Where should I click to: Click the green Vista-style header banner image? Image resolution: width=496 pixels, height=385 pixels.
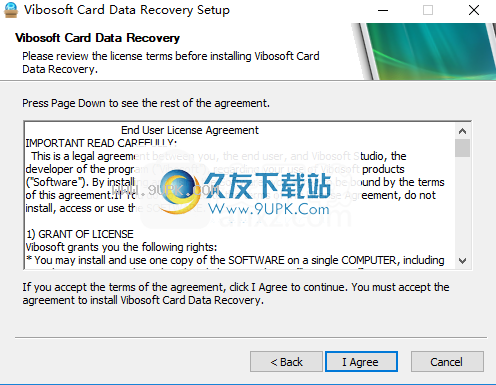(x=424, y=51)
